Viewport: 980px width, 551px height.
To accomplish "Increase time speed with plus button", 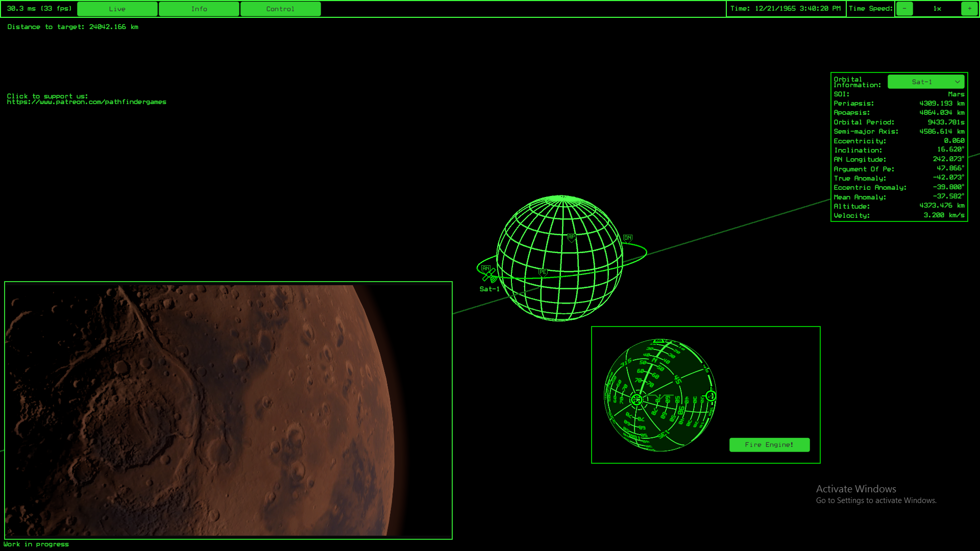I will click(x=969, y=9).
